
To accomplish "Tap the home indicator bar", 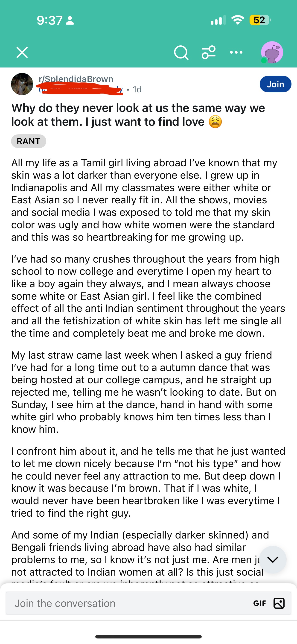I will 148,636.
